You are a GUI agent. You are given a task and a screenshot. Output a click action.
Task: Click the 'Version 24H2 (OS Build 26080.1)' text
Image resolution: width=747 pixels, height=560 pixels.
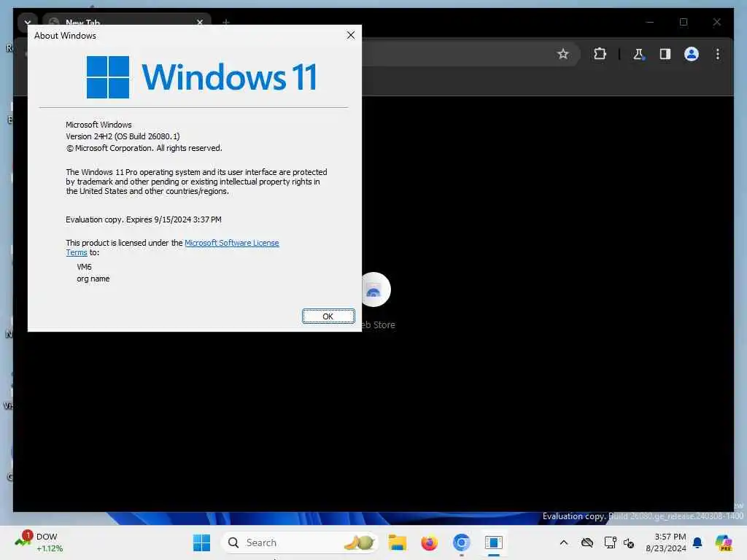point(123,136)
